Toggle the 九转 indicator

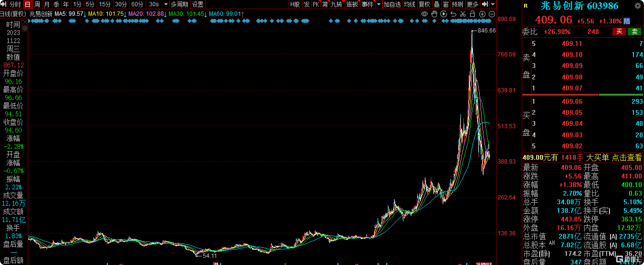337,4
